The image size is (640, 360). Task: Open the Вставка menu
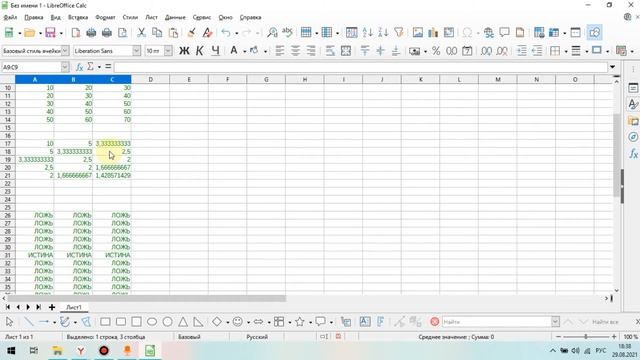(78, 17)
